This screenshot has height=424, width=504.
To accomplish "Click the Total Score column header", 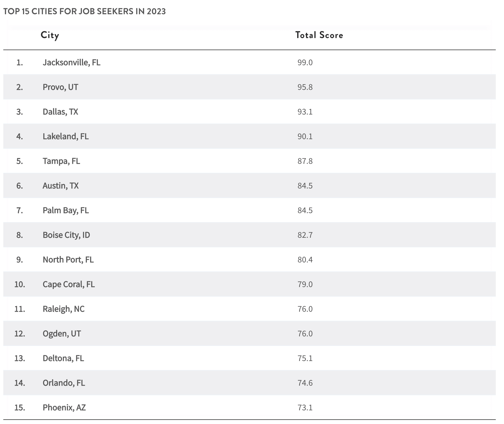I will (319, 35).
